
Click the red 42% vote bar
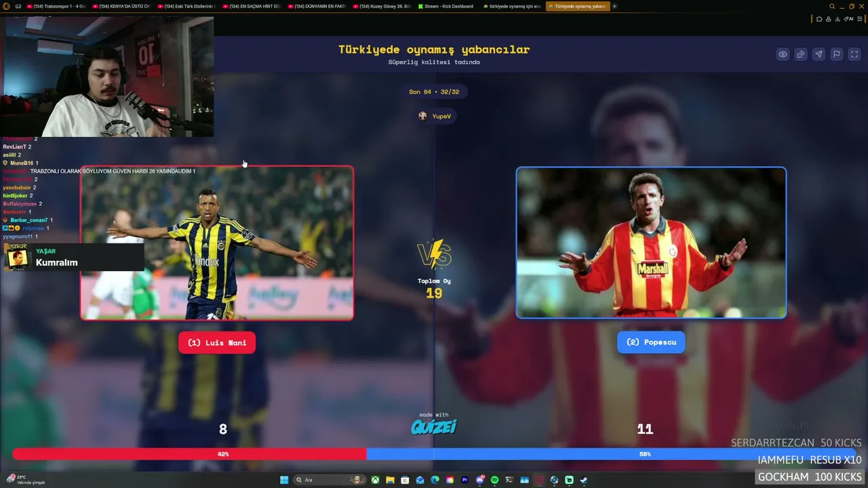189,453
